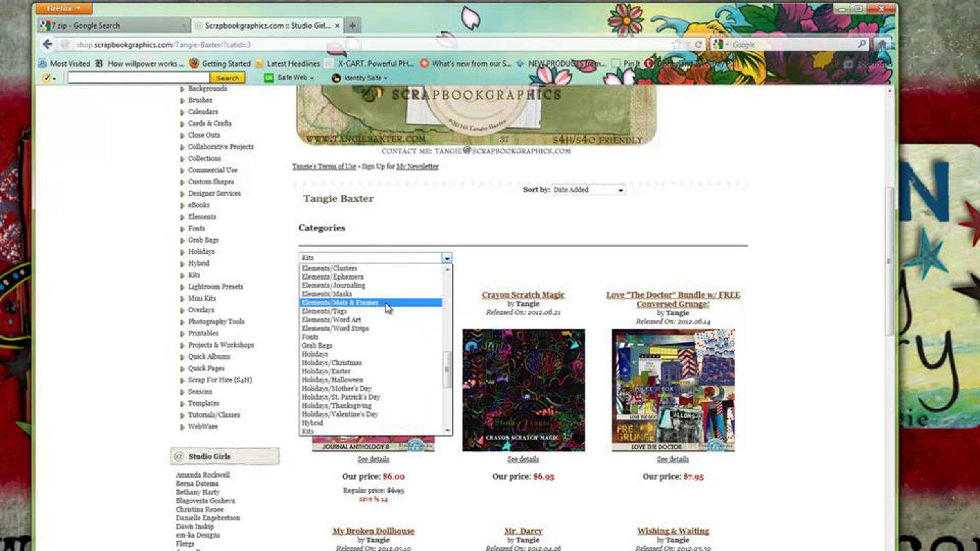The image size is (980, 551).
Task: Sign up via the My Newsletter link
Action: point(417,167)
